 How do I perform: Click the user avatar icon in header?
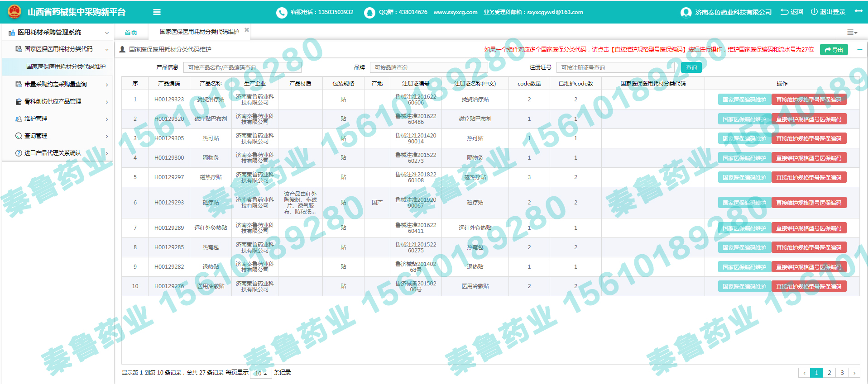pos(686,12)
